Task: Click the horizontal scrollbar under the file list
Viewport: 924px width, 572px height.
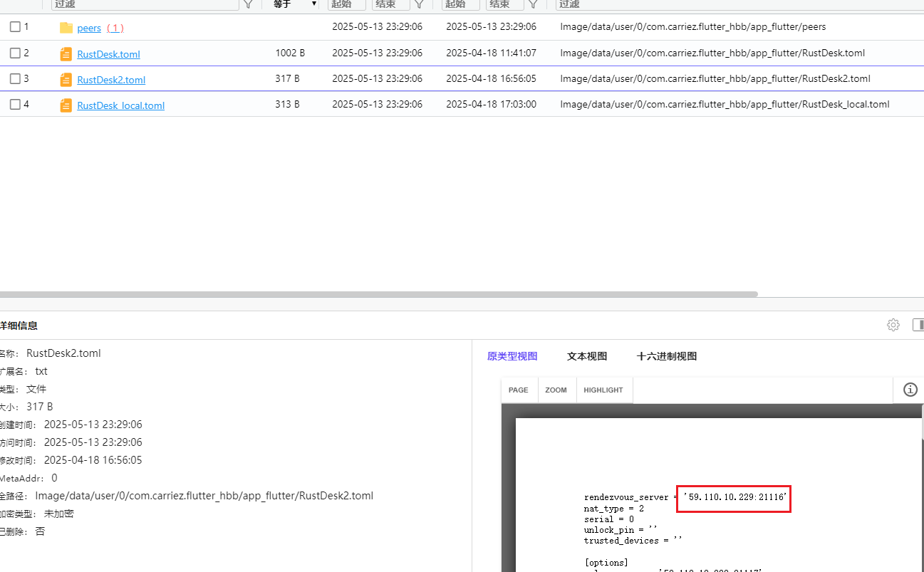Action: point(378,293)
